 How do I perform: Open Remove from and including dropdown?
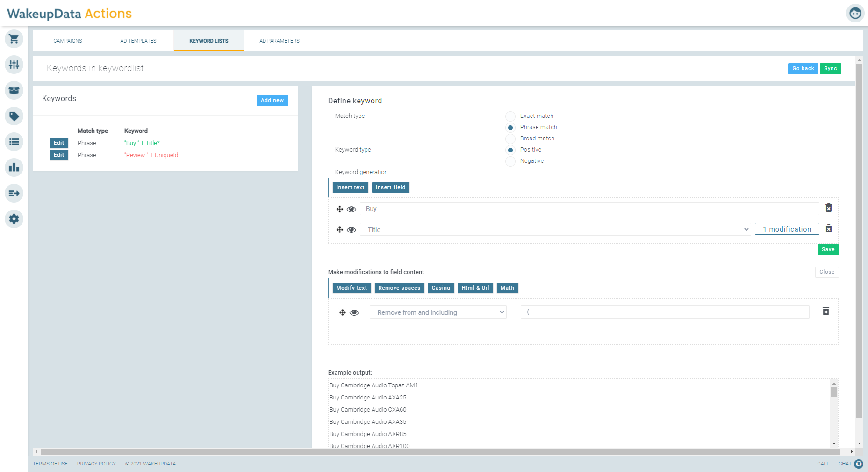pos(438,312)
